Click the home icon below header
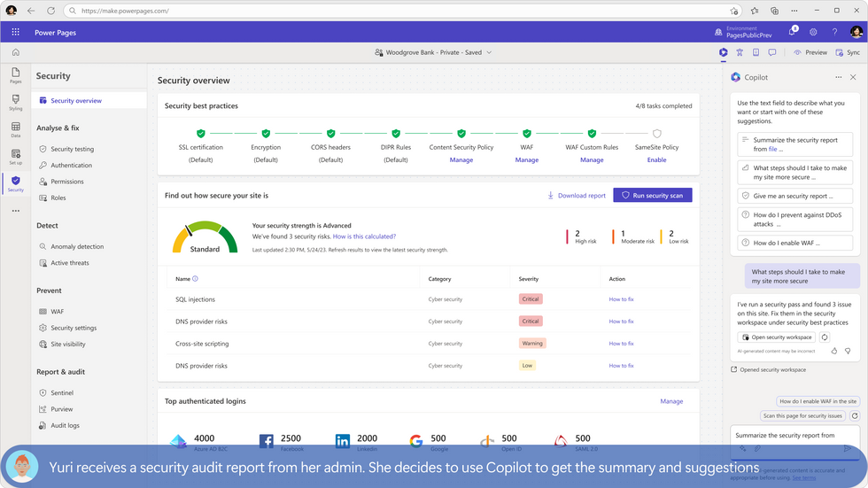868x488 pixels. pos(16,52)
